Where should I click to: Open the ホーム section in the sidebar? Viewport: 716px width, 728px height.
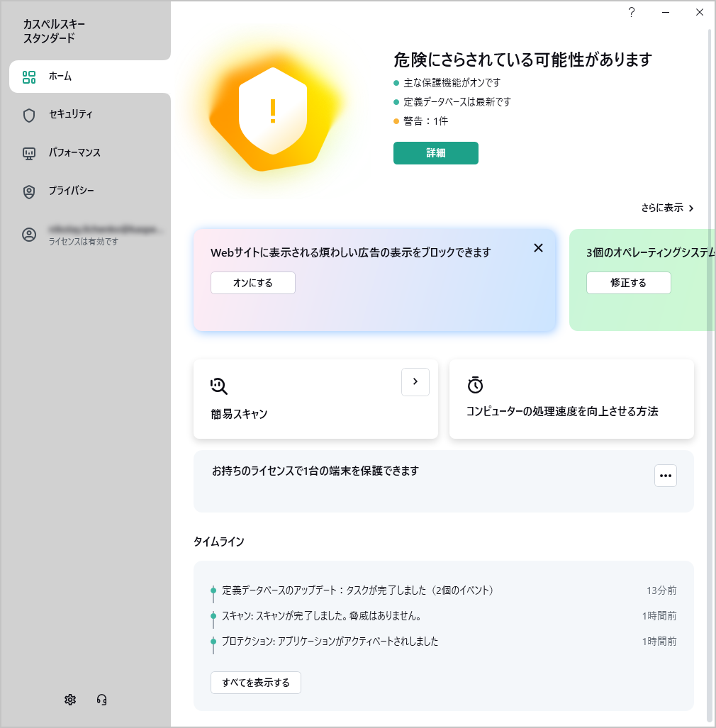coord(90,76)
